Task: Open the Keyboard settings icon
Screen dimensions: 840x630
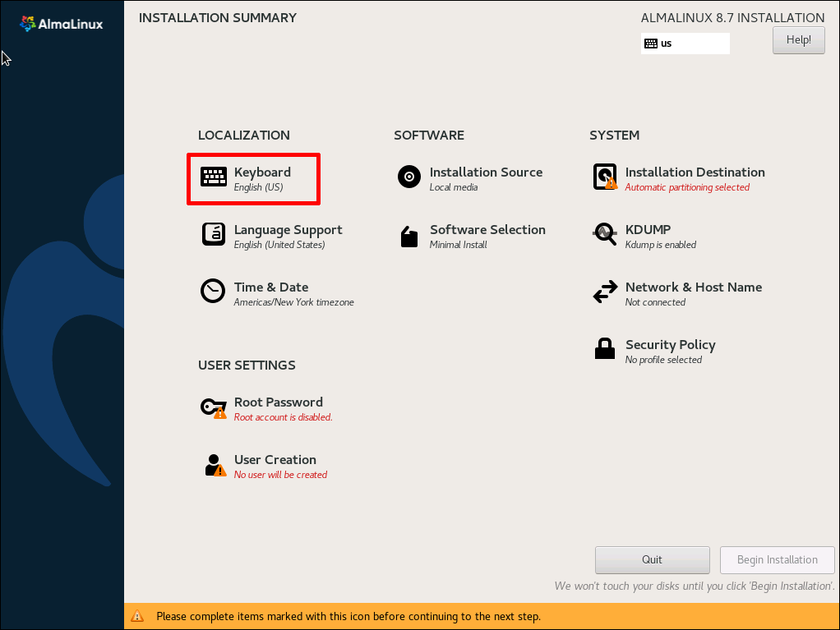Action: coord(213,177)
